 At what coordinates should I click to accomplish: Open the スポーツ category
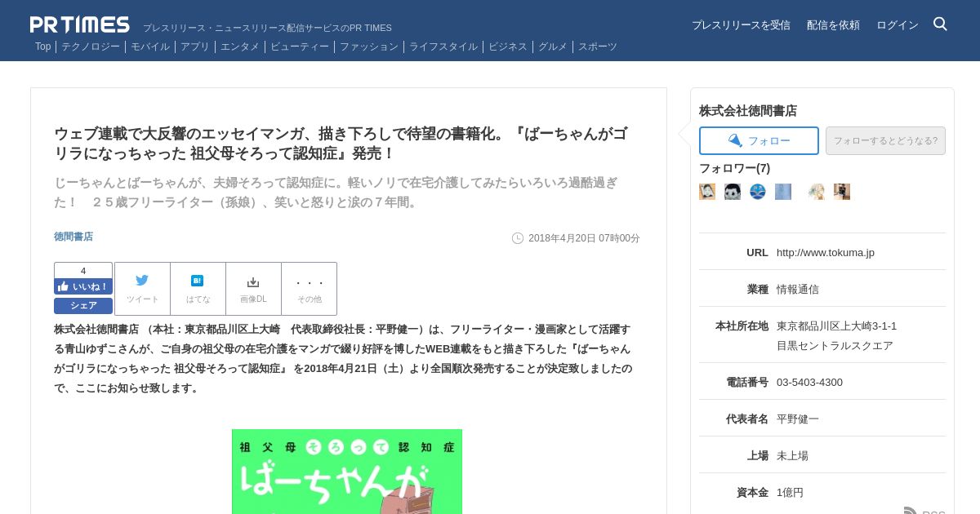coord(598,47)
